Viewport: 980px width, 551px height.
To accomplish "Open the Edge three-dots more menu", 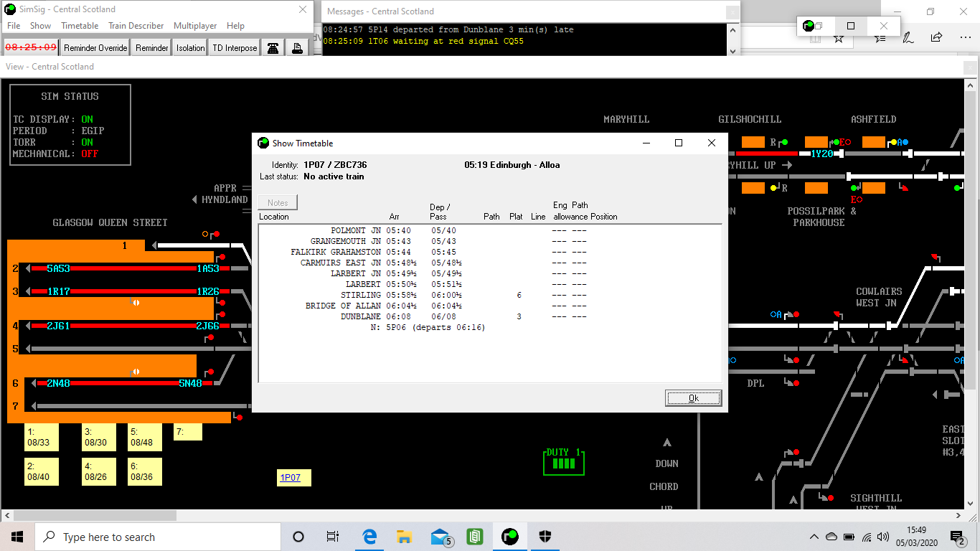I will click(964, 37).
